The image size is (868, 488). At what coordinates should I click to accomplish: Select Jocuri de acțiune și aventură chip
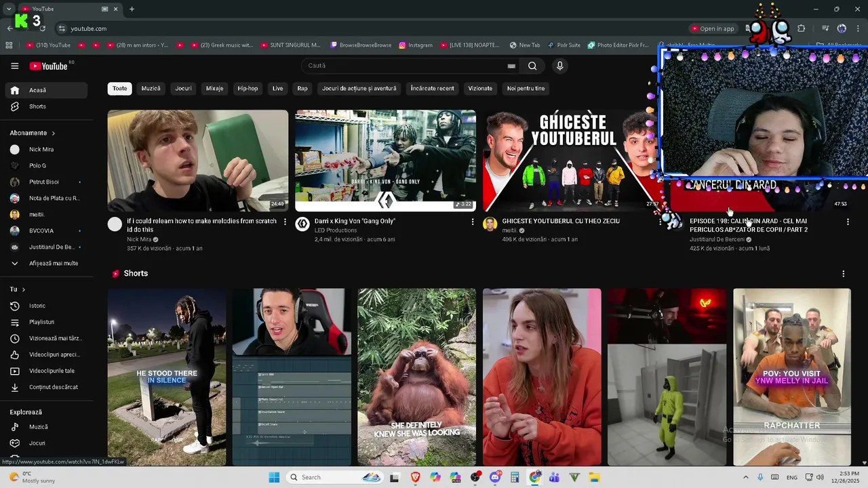[x=359, y=89]
